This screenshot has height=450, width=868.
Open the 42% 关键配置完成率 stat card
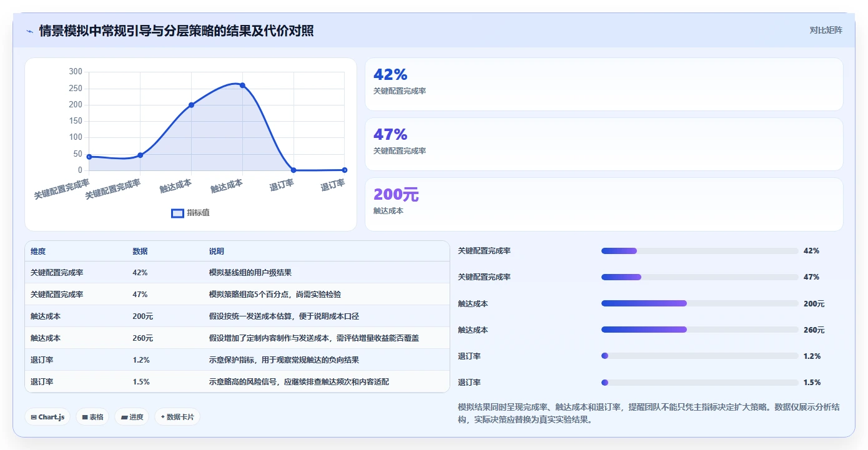[x=604, y=84]
